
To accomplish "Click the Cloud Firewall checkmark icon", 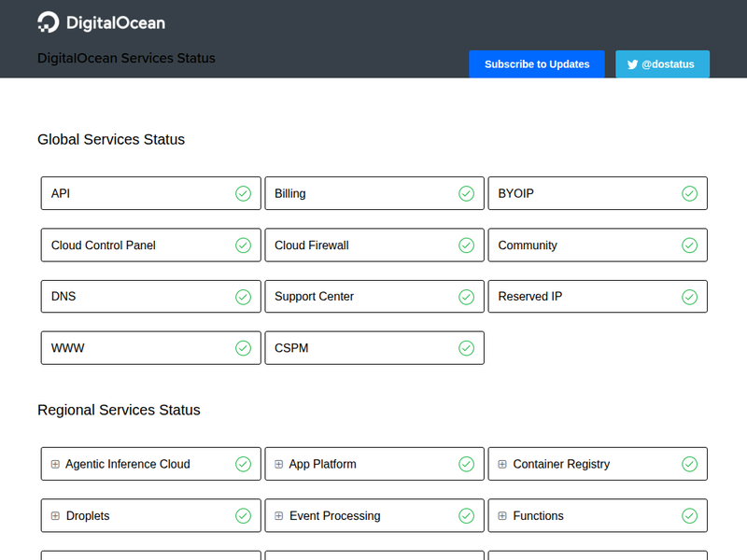I will point(466,245).
